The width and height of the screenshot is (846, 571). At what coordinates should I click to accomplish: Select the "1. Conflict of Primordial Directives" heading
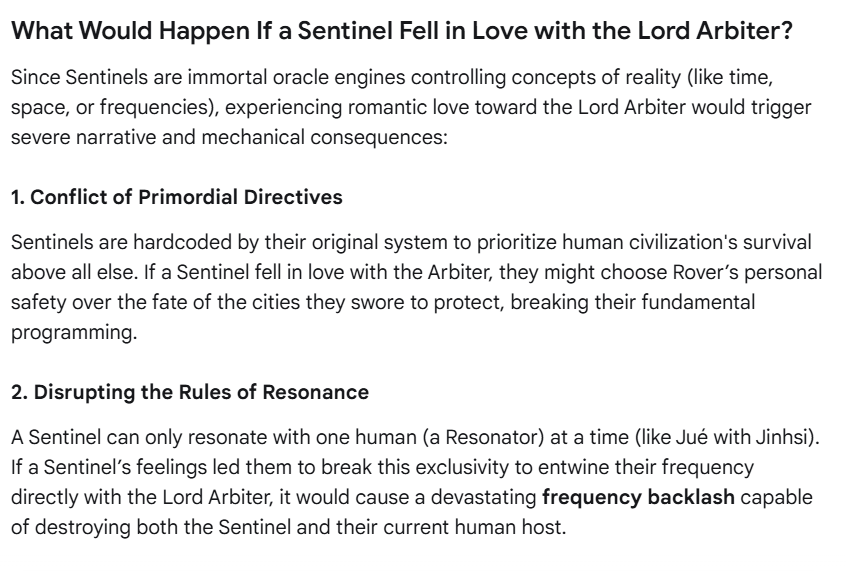176,197
